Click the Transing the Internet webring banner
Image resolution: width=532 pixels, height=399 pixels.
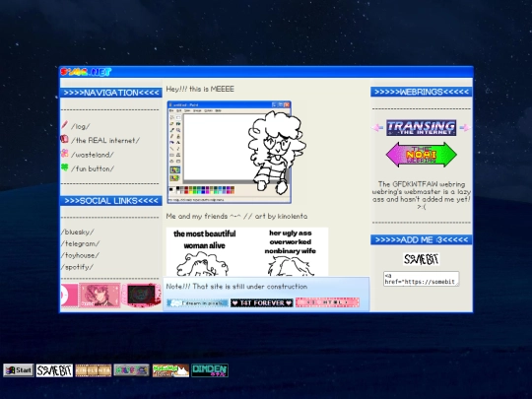tap(421, 127)
